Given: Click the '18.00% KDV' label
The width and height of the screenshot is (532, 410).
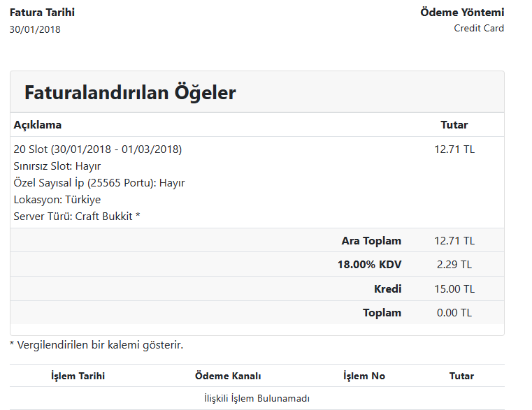Looking at the screenshot, I should (x=370, y=265).
